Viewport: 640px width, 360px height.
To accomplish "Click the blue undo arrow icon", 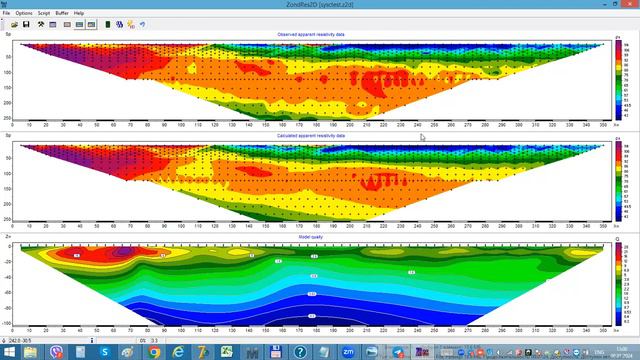I will (x=142, y=24).
